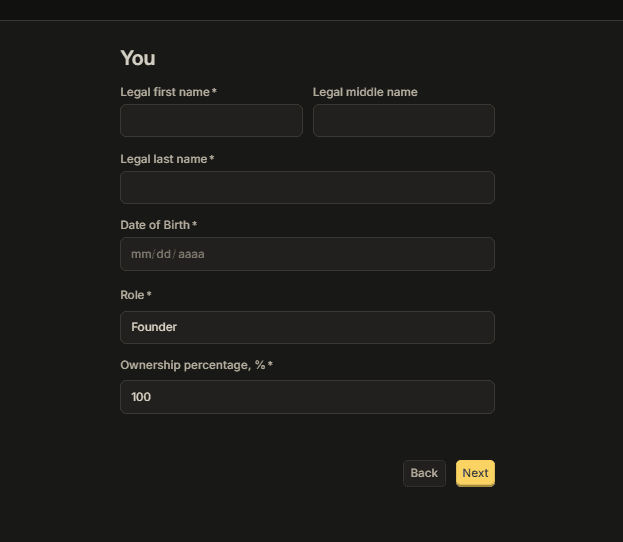Click the required asterisk beside Date of Birth
This screenshot has width=623, height=542.
[x=195, y=224]
